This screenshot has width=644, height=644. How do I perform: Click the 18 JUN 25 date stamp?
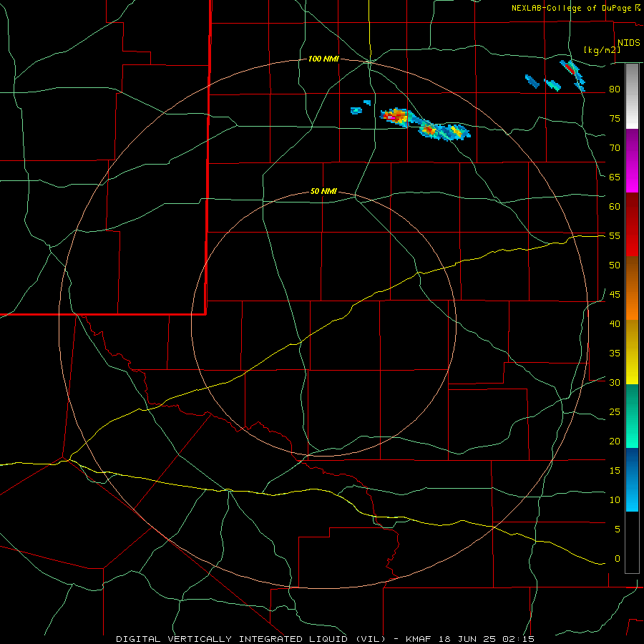click(x=467, y=639)
